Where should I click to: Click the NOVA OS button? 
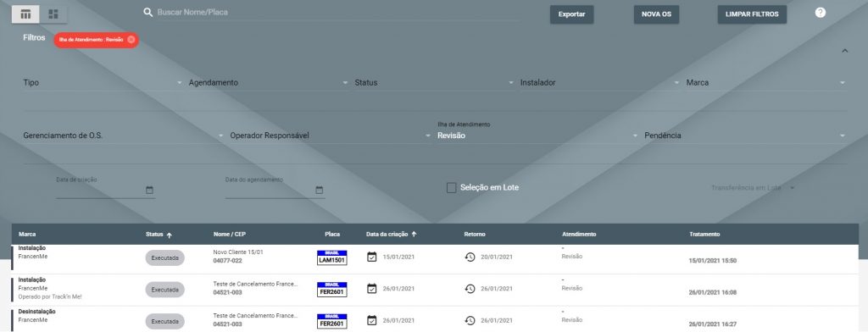click(657, 14)
